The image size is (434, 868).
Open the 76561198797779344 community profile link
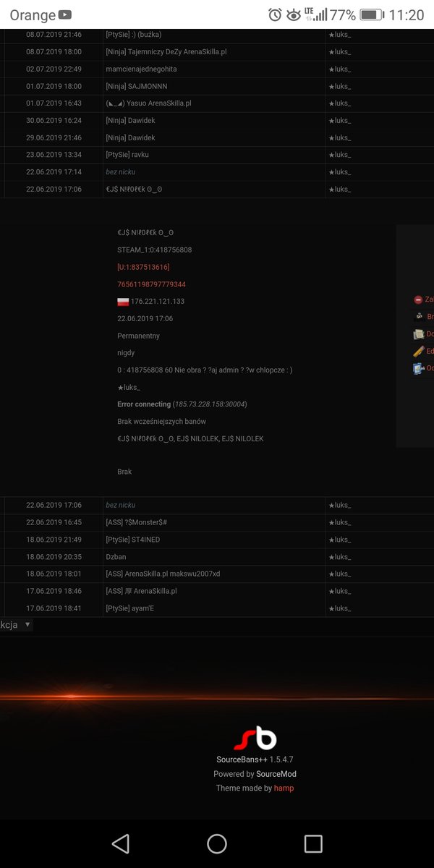[x=151, y=284]
